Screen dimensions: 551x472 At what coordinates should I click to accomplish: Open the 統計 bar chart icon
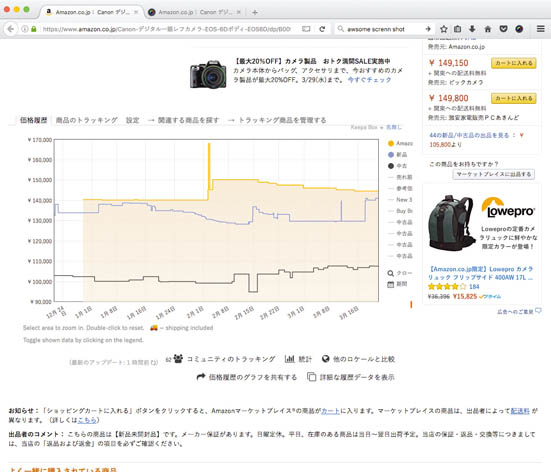(x=290, y=359)
